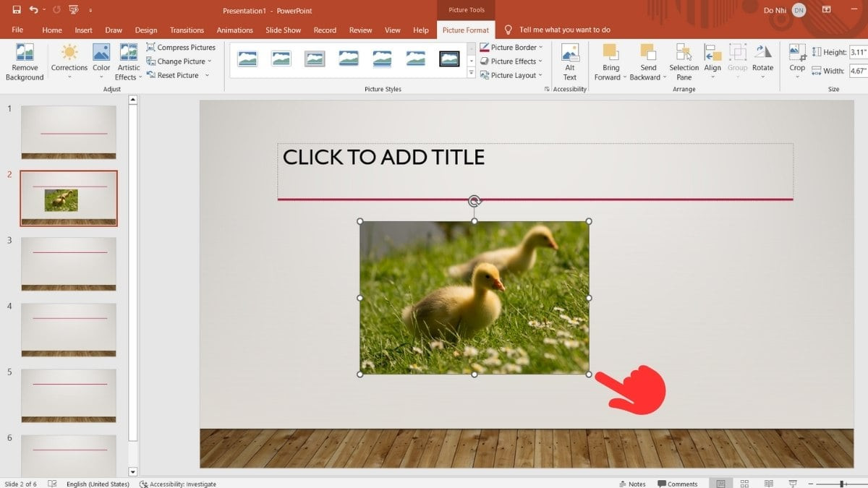Switch to the Insert tab
Image resolution: width=868 pixels, height=488 pixels.
(83, 30)
